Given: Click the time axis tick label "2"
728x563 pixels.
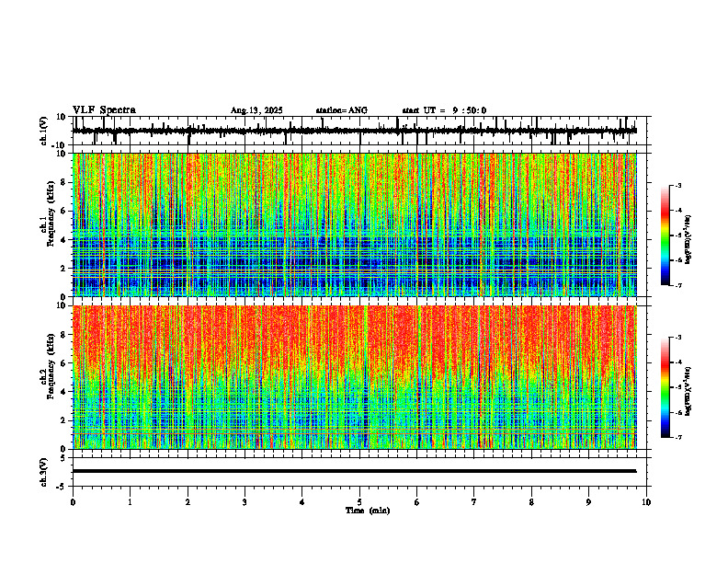Looking at the screenshot, I should click(188, 502).
